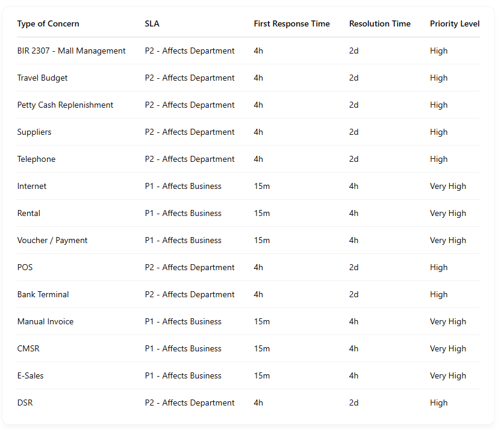Click the POS concern cell
504x429 pixels.
[x=25, y=268]
